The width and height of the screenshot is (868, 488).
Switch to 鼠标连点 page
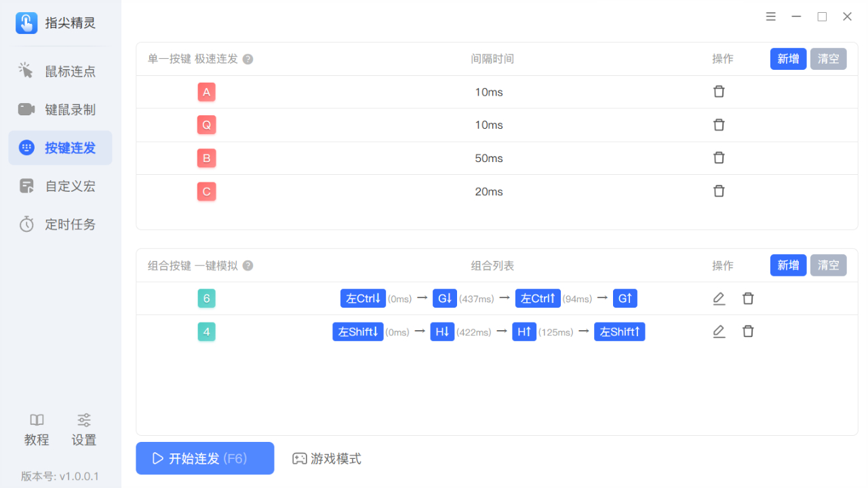[60, 71]
